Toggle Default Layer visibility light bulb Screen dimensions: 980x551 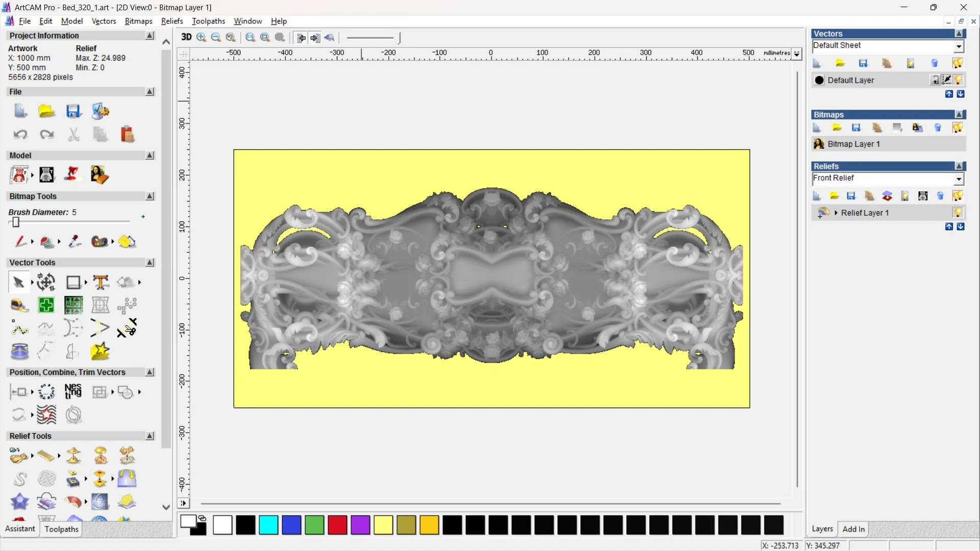click(x=959, y=80)
